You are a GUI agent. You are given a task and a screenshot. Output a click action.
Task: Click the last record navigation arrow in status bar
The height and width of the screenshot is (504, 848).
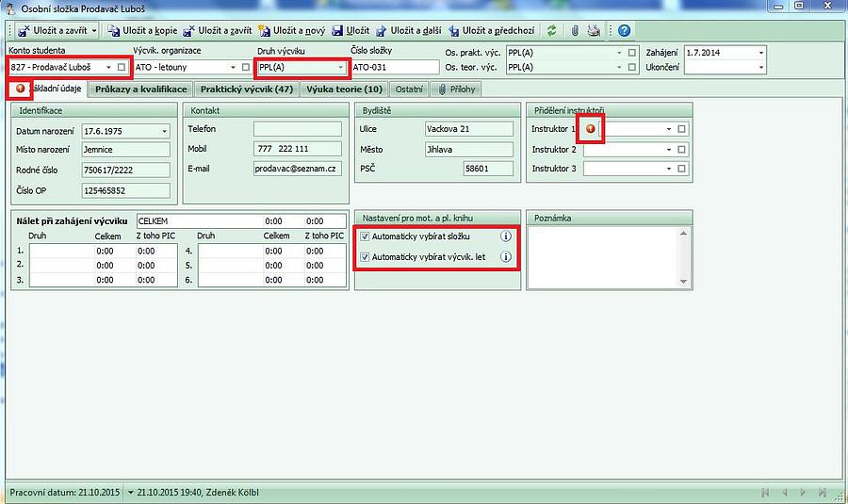coord(824,492)
